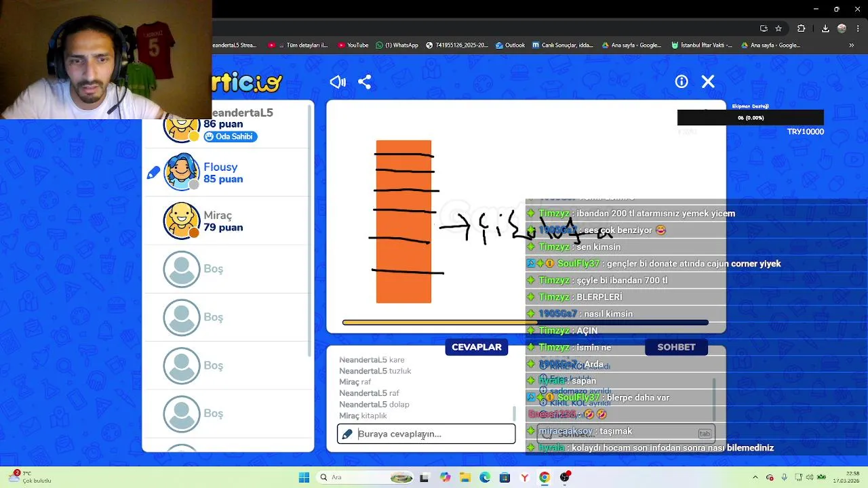This screenshot has height=488, width=868.
Task: Open the browser downloads icon
Action: point(825,28)
